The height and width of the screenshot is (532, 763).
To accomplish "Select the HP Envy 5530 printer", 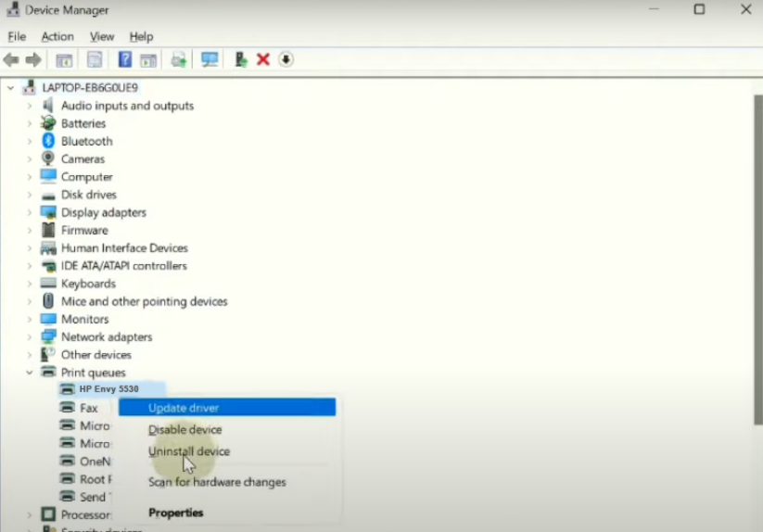I will (x=109, y=389).
